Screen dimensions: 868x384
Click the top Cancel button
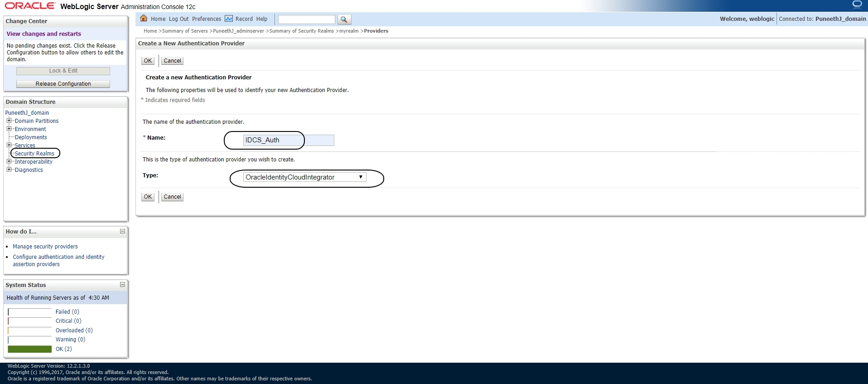tap(172, 61)
